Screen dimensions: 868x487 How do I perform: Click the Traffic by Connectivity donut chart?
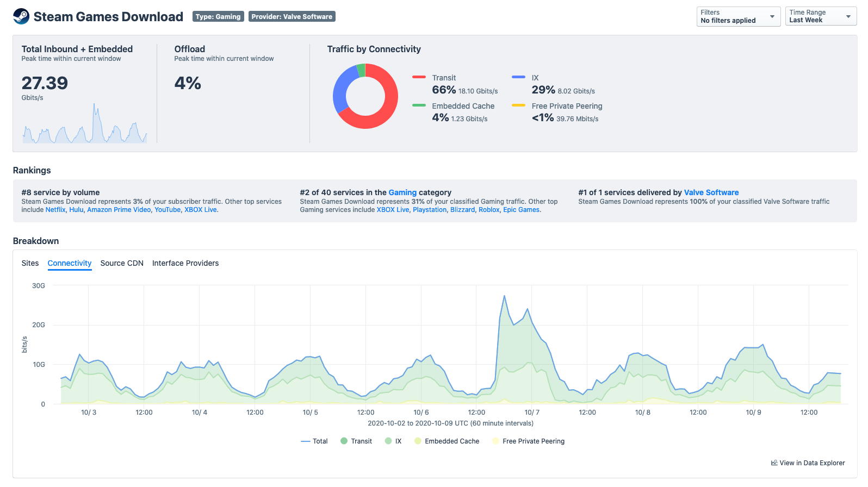tap(365, 96)
